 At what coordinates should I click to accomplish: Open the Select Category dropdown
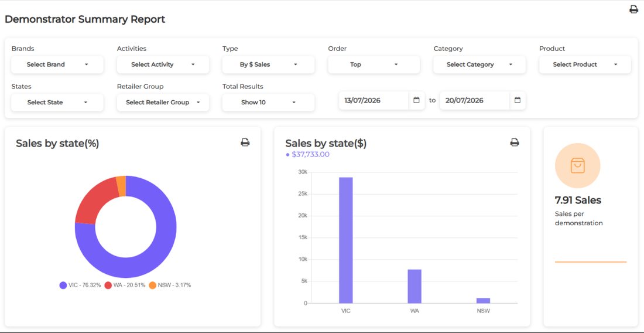coord(479,64)
